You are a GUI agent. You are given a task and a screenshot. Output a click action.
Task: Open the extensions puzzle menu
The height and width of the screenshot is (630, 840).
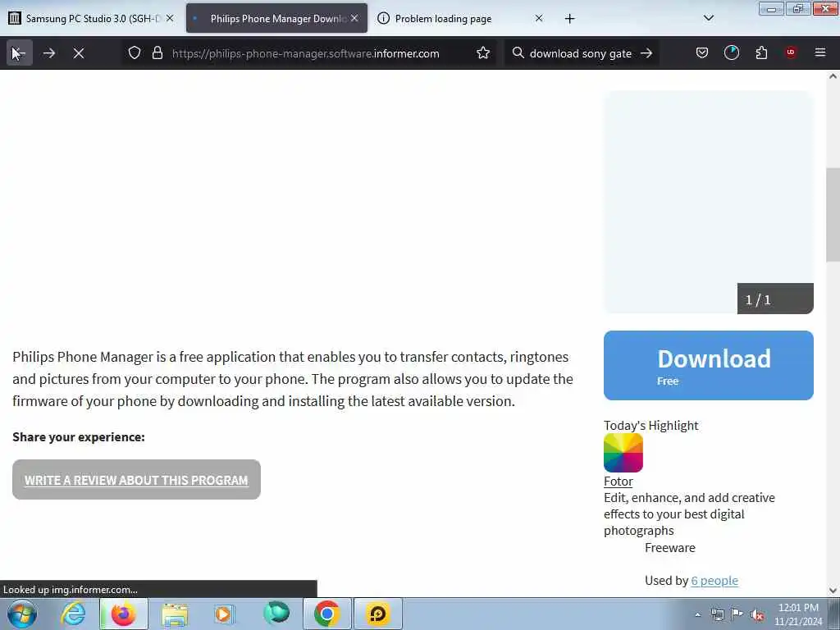761,53
